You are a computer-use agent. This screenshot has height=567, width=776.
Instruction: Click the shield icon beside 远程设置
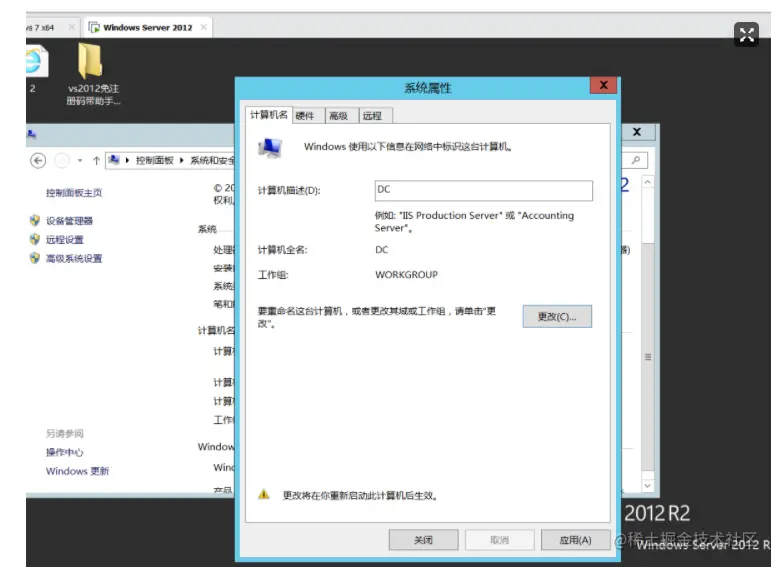pyautogui.click(x=35, y=239)
